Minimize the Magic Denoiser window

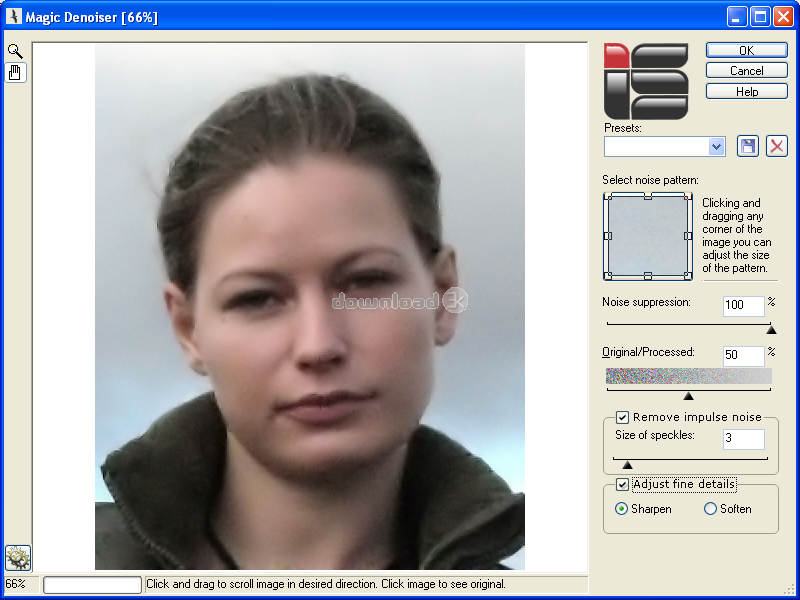pos(736,17)
